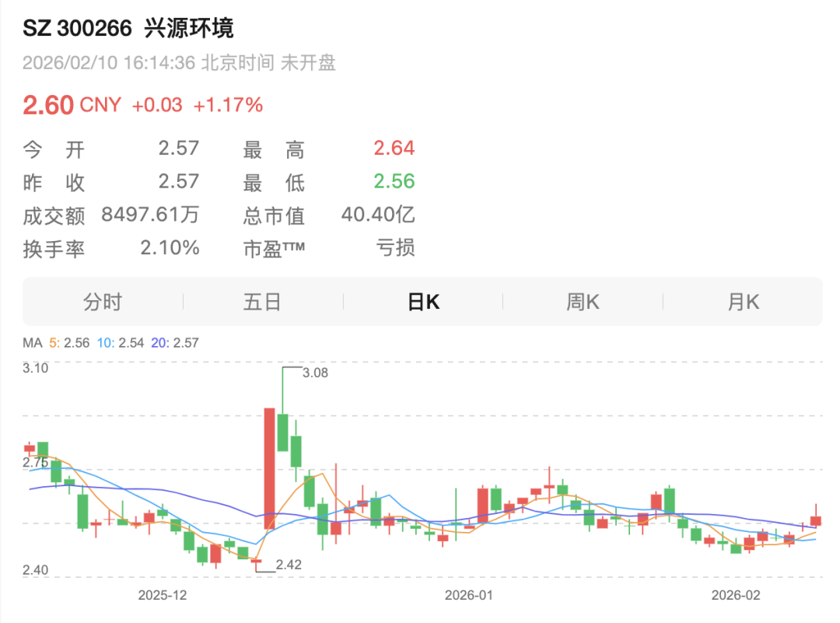Click the 成交额 value 8497.61万
Image resolution: width=840 pixels, height=623 pixels.
point(150,215)
